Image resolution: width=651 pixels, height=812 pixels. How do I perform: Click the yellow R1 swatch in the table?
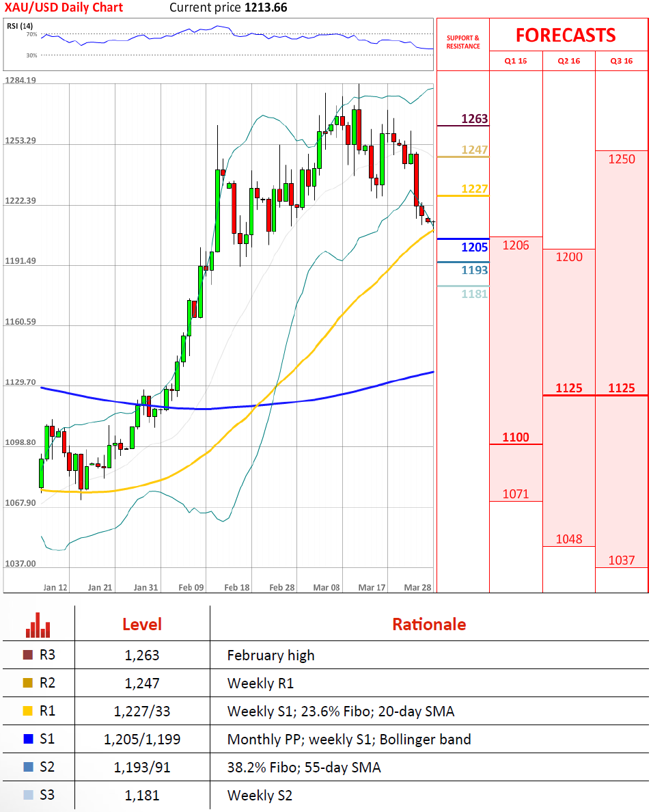tap(28, 711)
